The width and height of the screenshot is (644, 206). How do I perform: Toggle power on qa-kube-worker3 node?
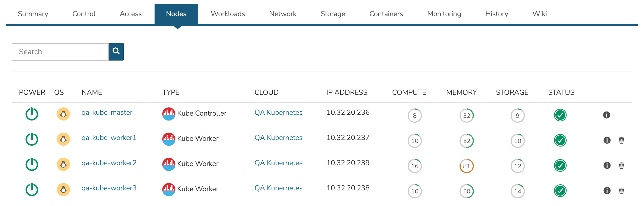[32, 190]
